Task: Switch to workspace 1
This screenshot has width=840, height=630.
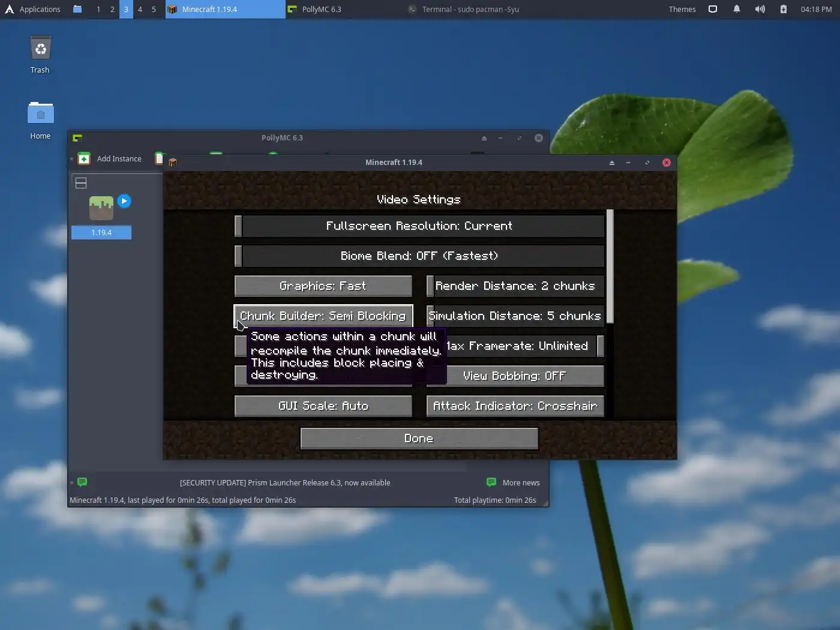Action: click(x=98, y=9)
